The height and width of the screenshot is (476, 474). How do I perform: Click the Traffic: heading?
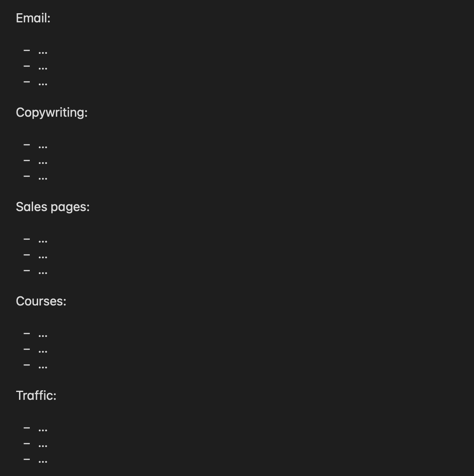pyautogui.click(x=36, y=396)
